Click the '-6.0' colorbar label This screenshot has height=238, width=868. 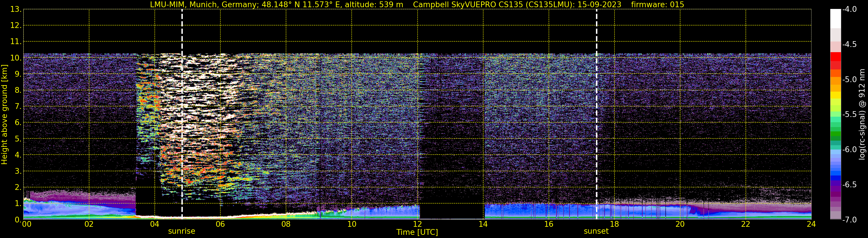click(850, 149)
